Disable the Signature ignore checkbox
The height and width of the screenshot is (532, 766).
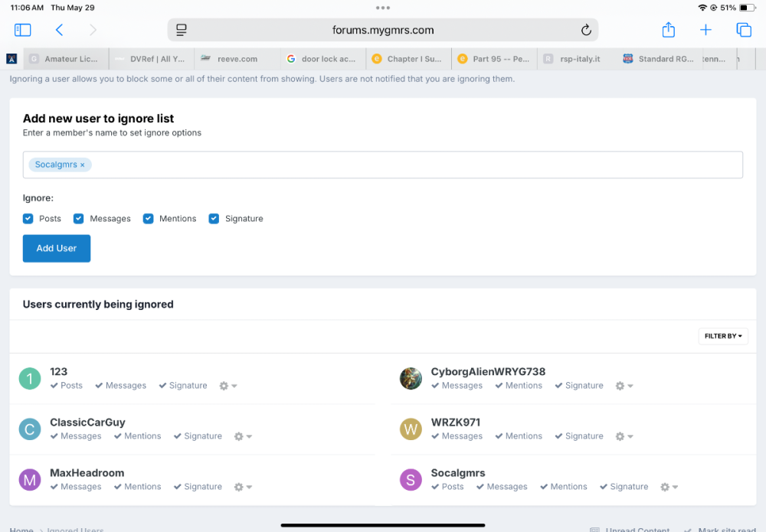coord(214,219)
